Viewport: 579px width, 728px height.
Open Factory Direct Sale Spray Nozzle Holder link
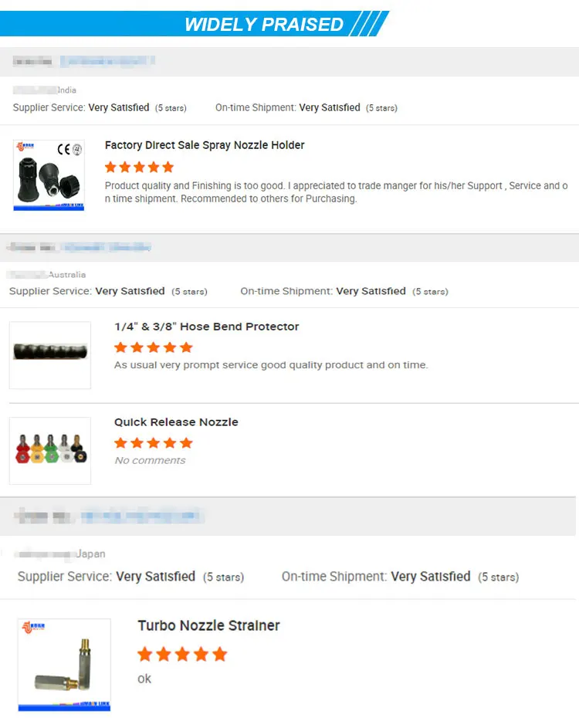pyautogui.click(x=205, y=145)
